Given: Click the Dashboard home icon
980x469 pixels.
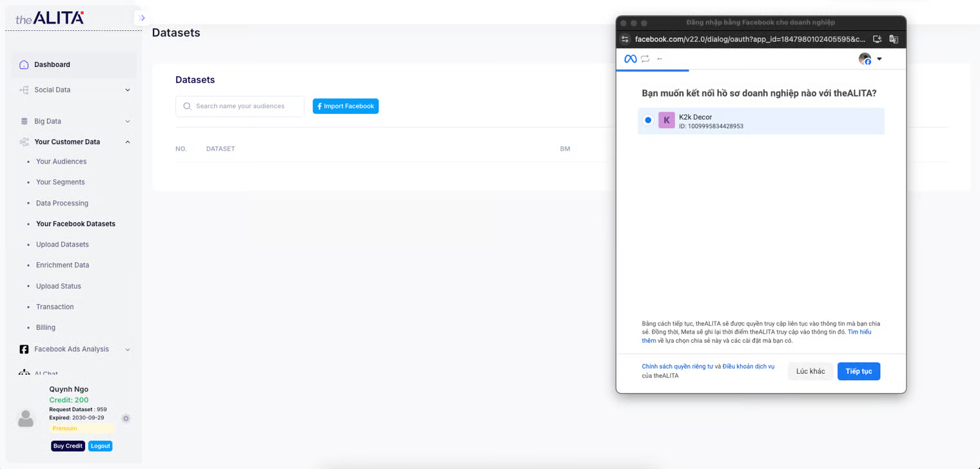Looking at the screenshot, I should [x=24, y=64].
